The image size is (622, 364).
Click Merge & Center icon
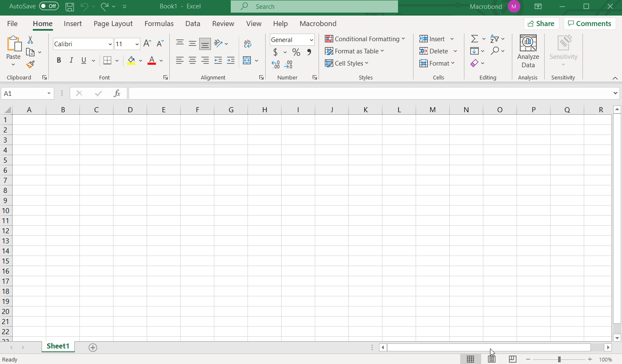click(x=247, y=61)
